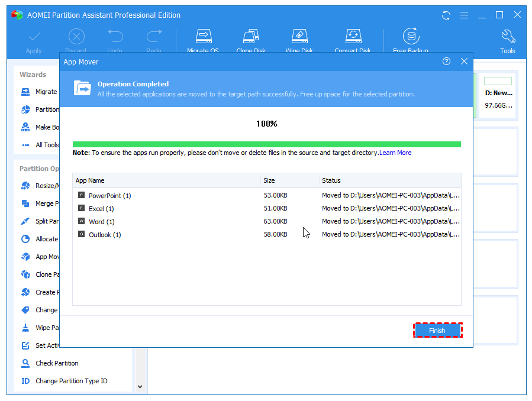Click the 53.00KB size cell
The image size is (532, 401).
click(x=276, y=195)
